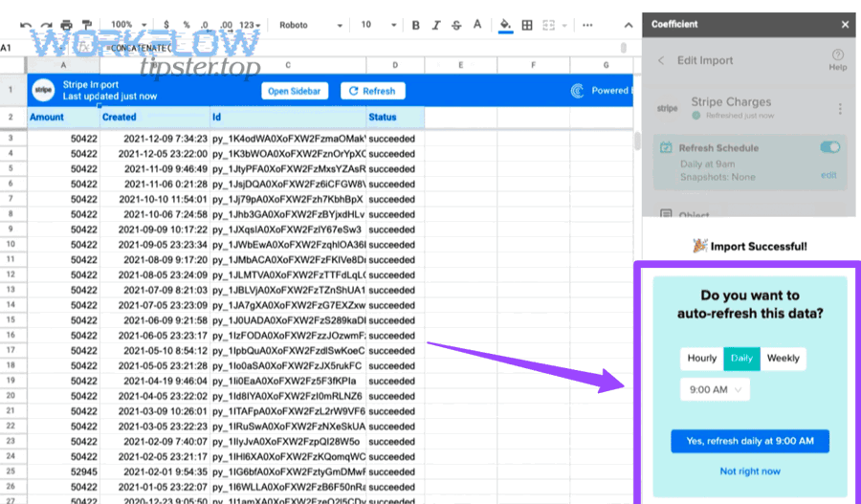Go back from Edit Import
The width and height of the screenshot is (861, 504).
(x=661, y=60)
